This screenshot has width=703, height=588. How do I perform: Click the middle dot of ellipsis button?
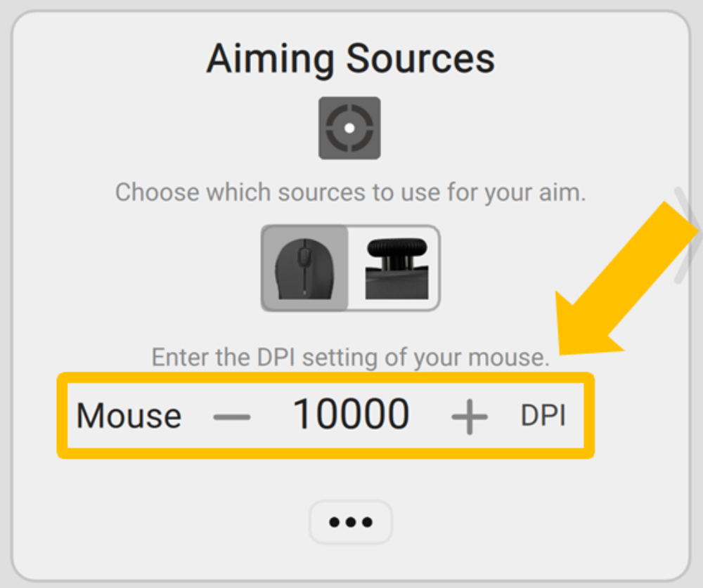click(x=351, y=522)
